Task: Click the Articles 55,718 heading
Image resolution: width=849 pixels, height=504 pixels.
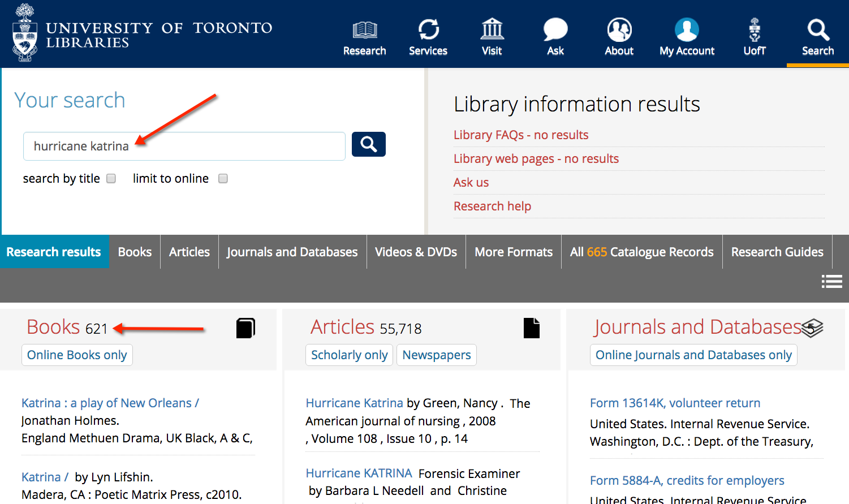Action: (x=366, y=328)
